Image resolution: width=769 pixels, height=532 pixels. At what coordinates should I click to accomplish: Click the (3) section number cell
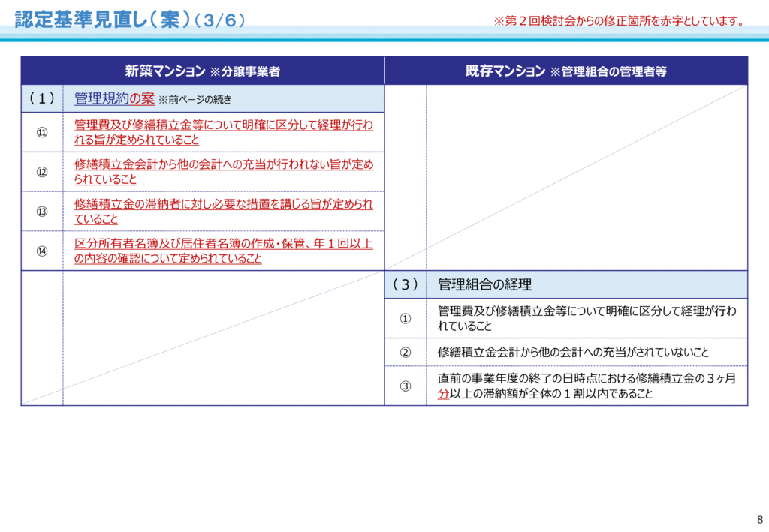(x=405, y=285)
